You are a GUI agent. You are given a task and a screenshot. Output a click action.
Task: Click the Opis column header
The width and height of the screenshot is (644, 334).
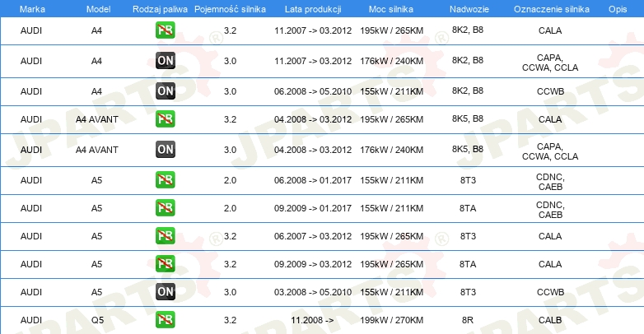(x=618, y=9)
